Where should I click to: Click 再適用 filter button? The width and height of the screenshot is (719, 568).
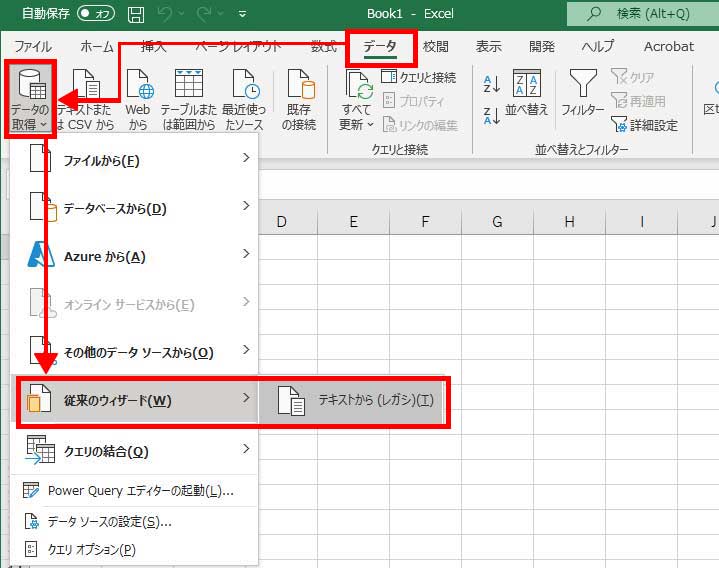[638, 101]
